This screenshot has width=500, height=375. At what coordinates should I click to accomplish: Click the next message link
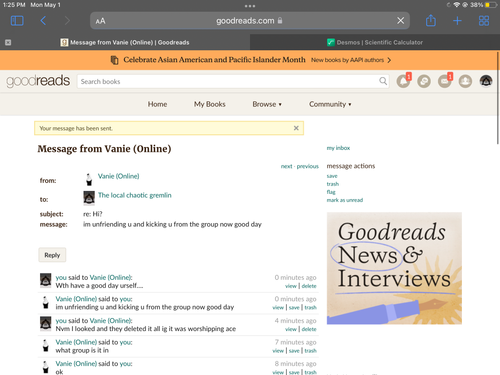coord(286,166)
